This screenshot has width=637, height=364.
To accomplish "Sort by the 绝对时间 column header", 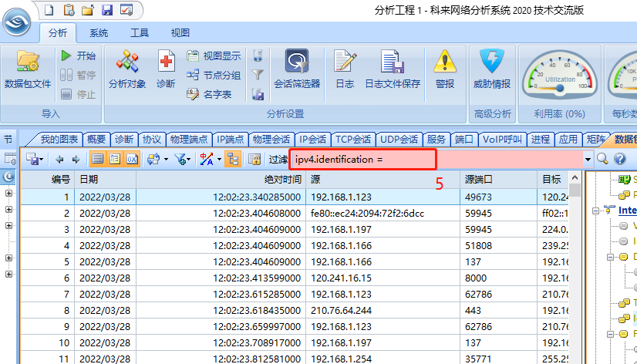I will [221, 179].
